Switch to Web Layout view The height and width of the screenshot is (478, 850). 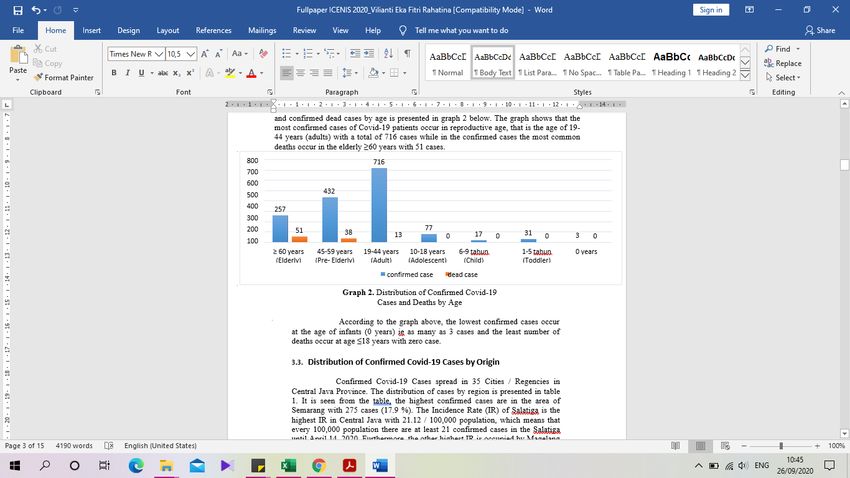click(x=725, y=445)
